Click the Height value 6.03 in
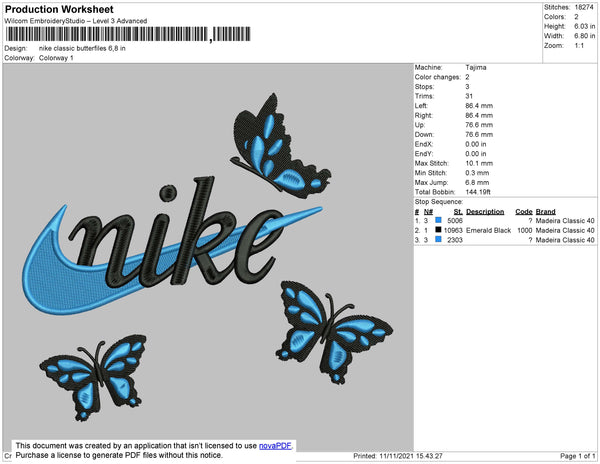This screenshot has height=464, width=600. [x=584, y=26]
